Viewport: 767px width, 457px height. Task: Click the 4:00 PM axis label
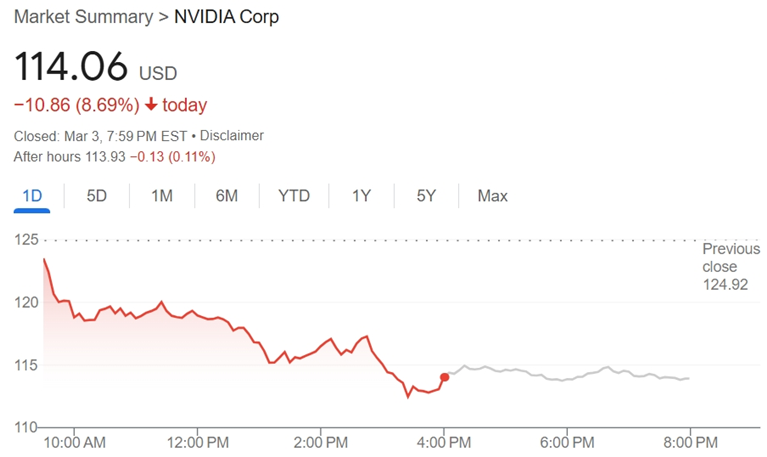tap(444, 441)
